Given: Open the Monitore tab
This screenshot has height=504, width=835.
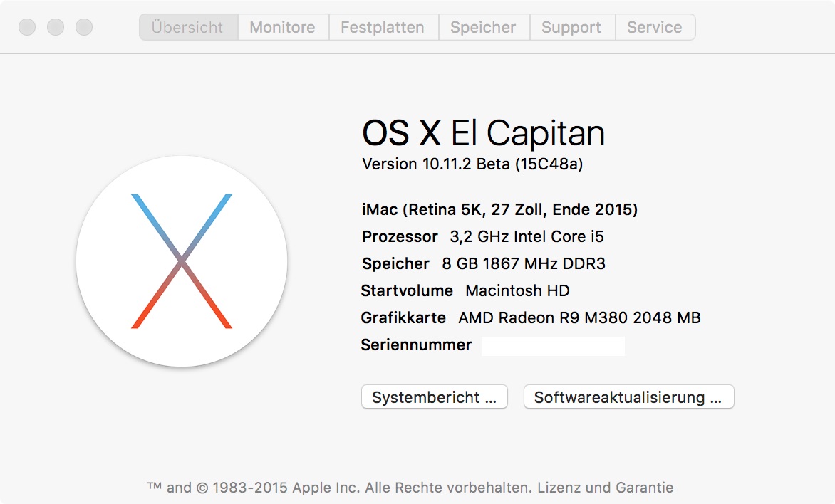Looking at the screenshot, I should [283, 28].
